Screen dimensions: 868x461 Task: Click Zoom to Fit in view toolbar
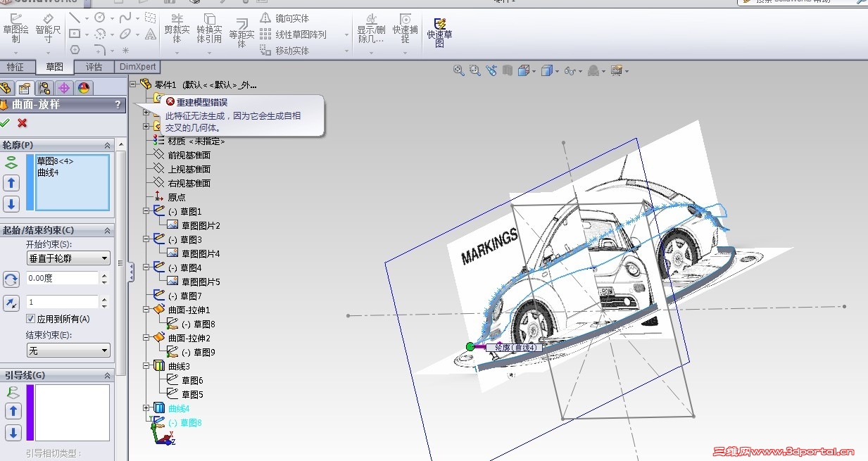459,70
